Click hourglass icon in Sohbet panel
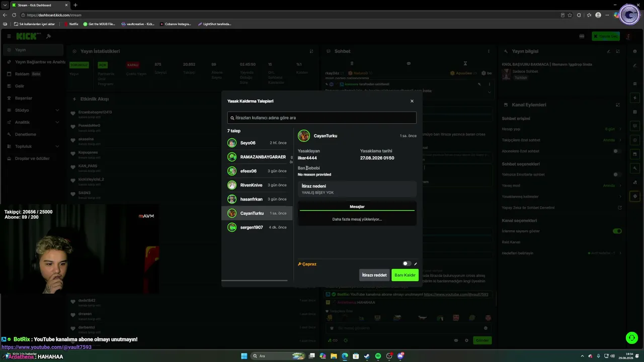Viewport: 644px width, 362px height. point(465,63)
